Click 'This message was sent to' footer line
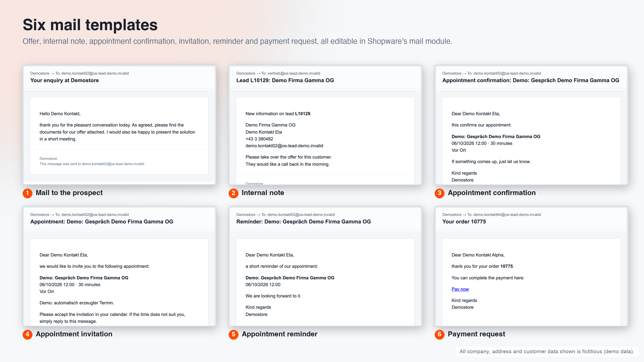 tap(92, 164)
